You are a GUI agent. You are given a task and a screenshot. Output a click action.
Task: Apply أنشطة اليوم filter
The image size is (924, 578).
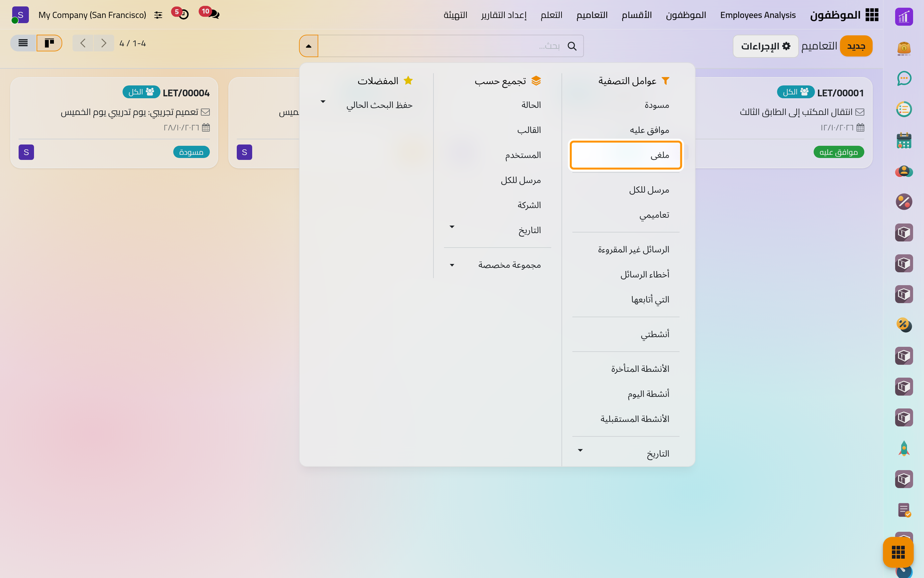[626, 394]
